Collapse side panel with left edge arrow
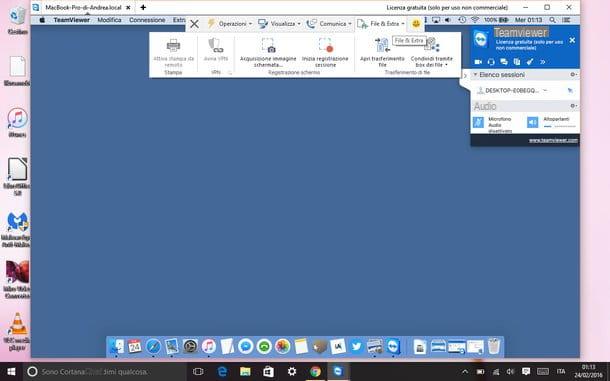The width and height of the screenshot is (610, 381). 465,75
